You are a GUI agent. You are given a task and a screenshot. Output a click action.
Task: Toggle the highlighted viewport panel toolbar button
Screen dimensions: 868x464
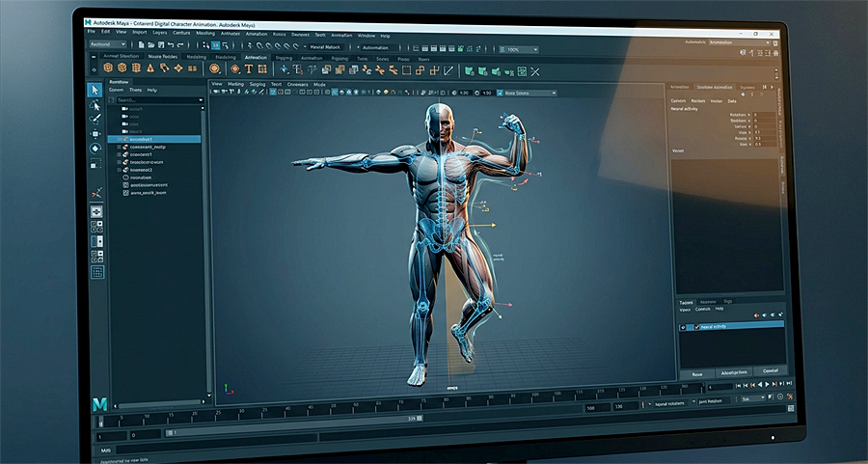(x=273, y=92)
